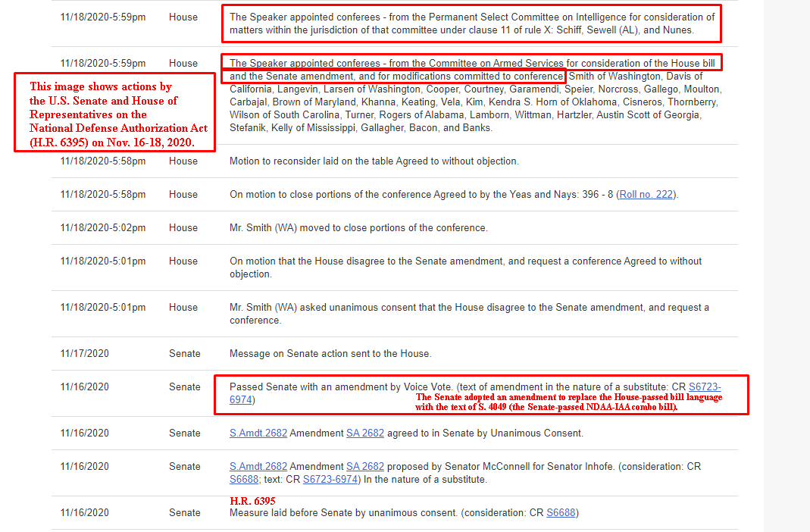Click 'Senate' cell in 11/17/2020 row

tap(184, 354)
